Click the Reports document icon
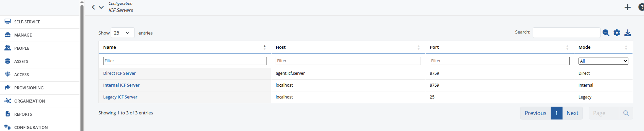The width and height of the screenshot is (644, 131). click(x=7, y=114)
